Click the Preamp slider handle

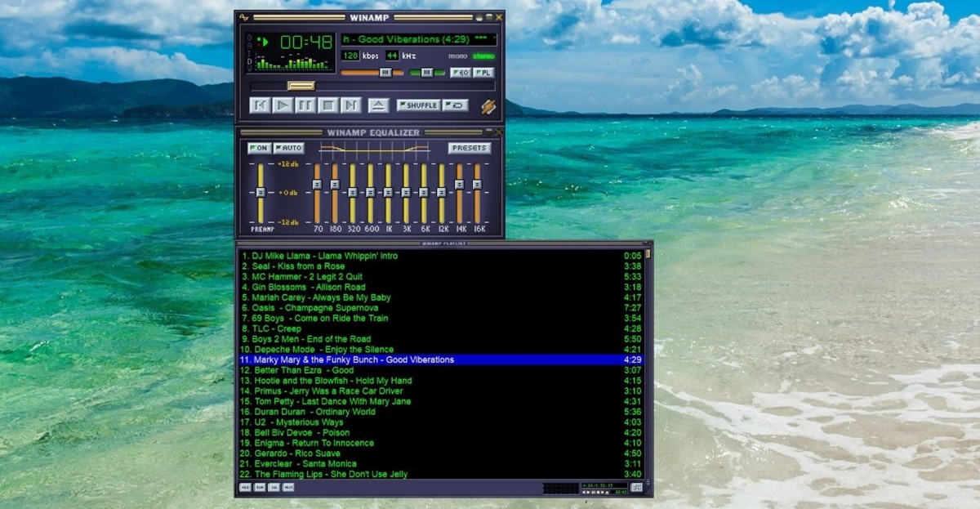[x=261, y=192]
